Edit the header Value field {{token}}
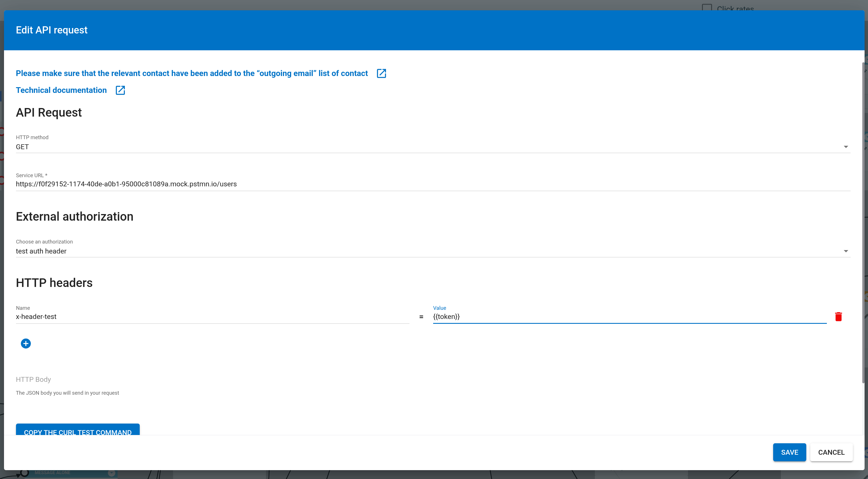This screenshot has width=868, height=479. (x=629, y=317)
